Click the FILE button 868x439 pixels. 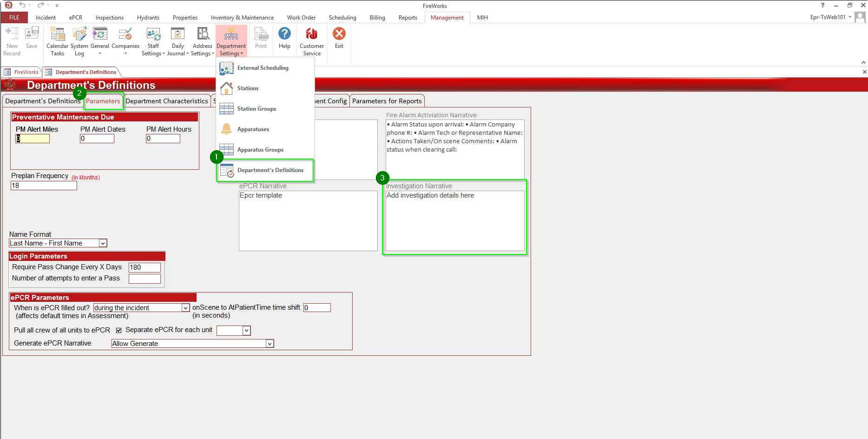tap(14, 18)
